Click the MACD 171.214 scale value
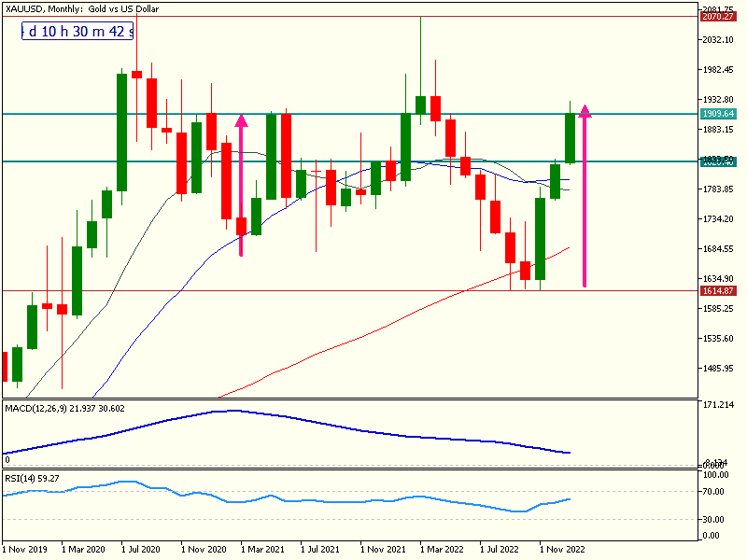This screenshot has width=747, height=560. pos(719,406)
